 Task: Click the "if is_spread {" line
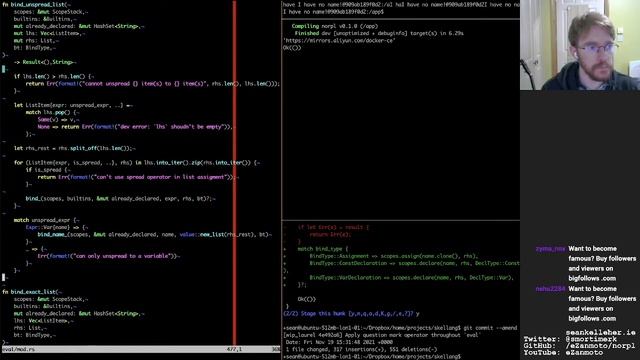48,170
